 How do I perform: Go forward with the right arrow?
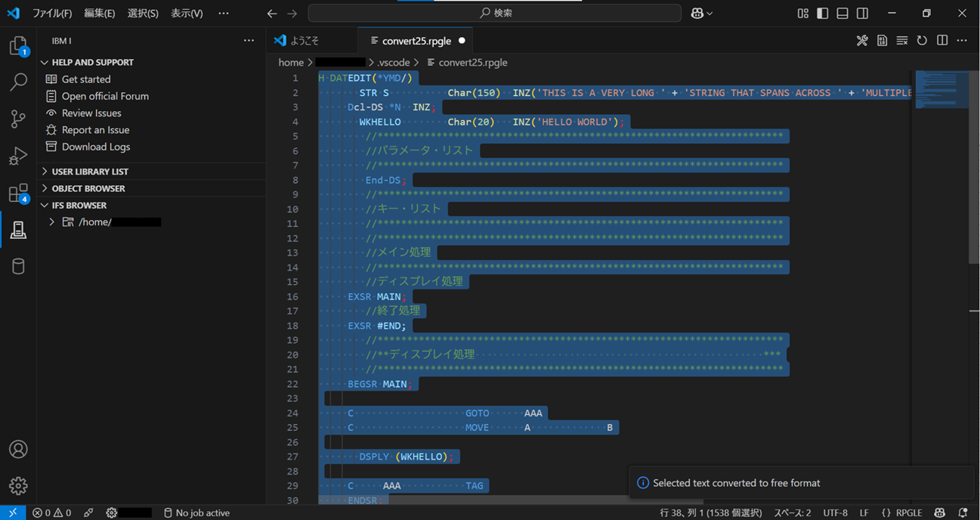[x=292, y=14]
